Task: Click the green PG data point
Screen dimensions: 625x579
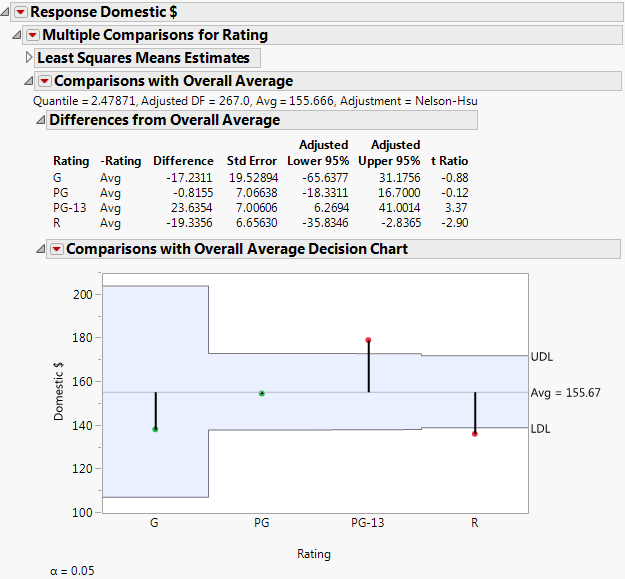Action: (262, 394)
